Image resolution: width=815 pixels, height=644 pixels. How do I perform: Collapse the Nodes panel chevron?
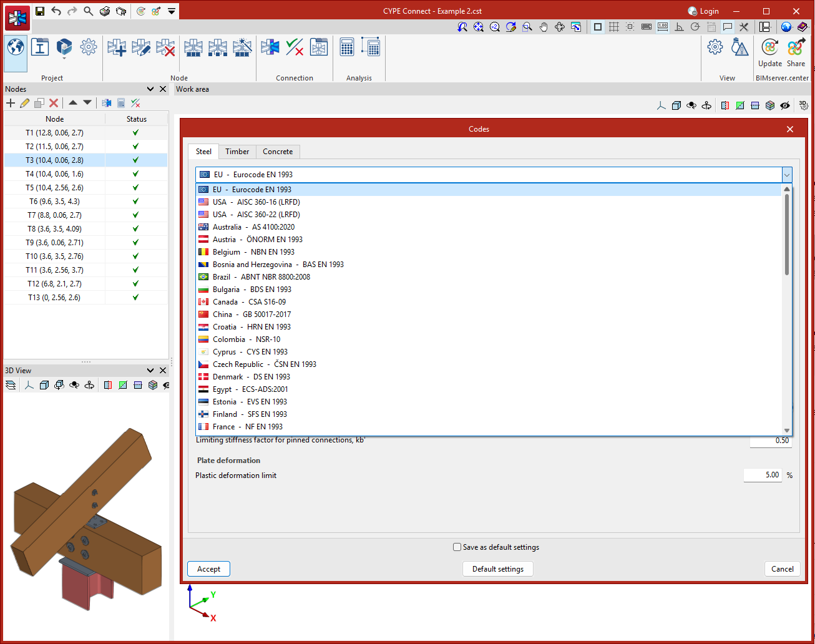point(150,89)
